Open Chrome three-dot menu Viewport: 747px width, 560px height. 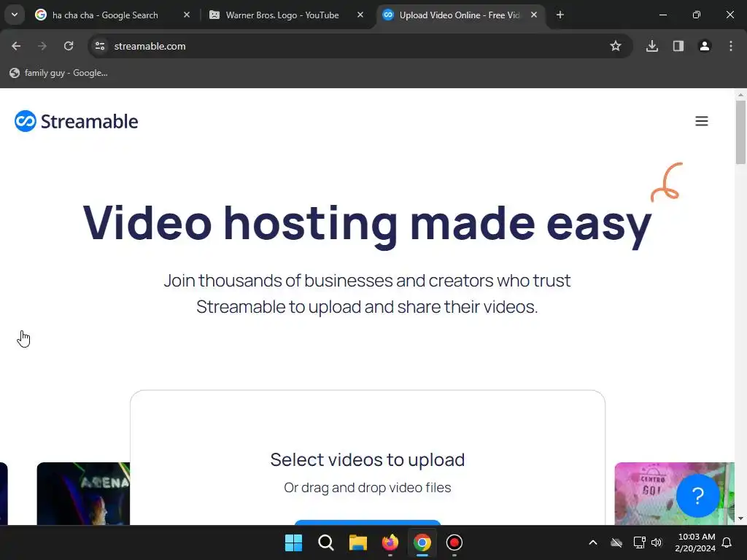[x=731, y=46]
